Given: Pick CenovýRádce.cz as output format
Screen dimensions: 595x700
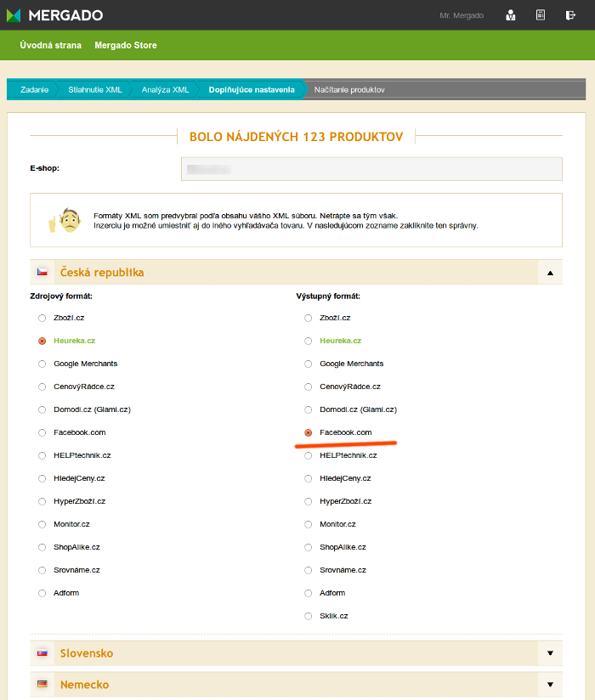Looking at the screenshot, I should pos(309,387).
